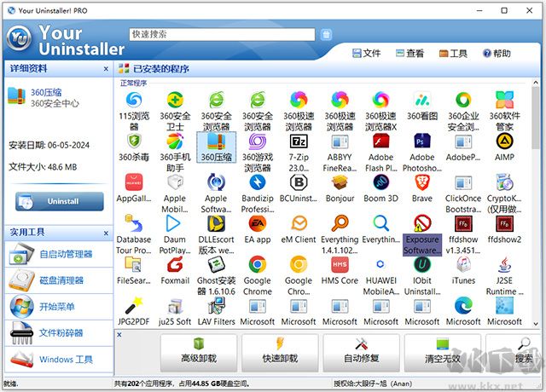Click the Uninstall button
The width and height of the screenshot is (546, 392).
60,201
